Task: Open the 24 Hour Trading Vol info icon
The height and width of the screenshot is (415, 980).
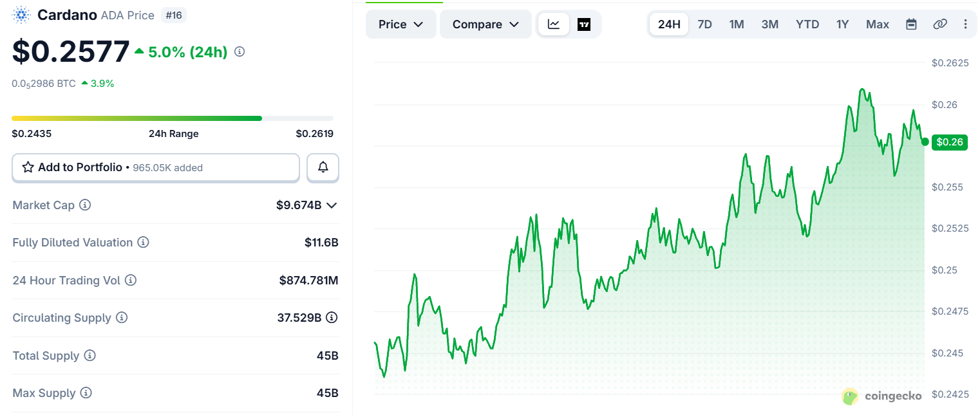Action: coord(131,281)
